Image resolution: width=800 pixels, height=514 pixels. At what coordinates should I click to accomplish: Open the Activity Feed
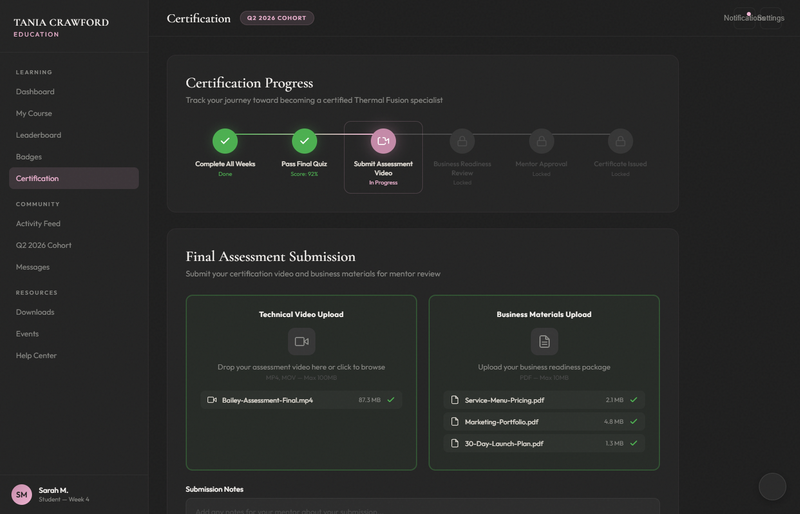(x=74, y=224)
